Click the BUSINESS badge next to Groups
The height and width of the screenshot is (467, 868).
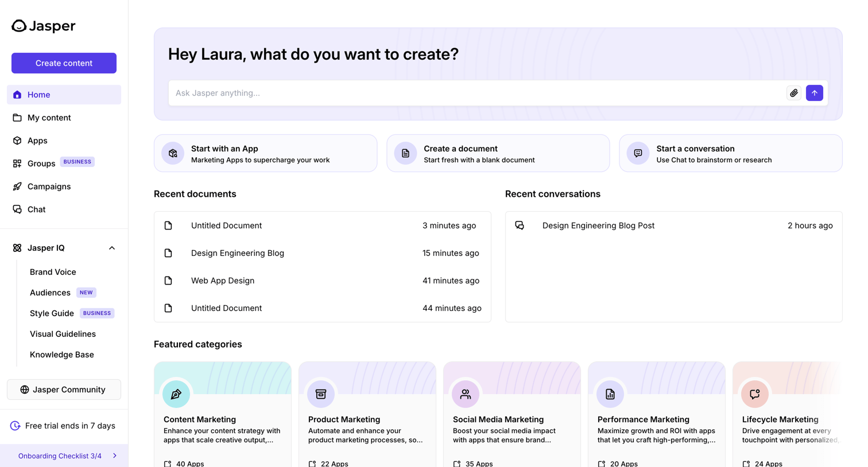click(x=77, y=162)
